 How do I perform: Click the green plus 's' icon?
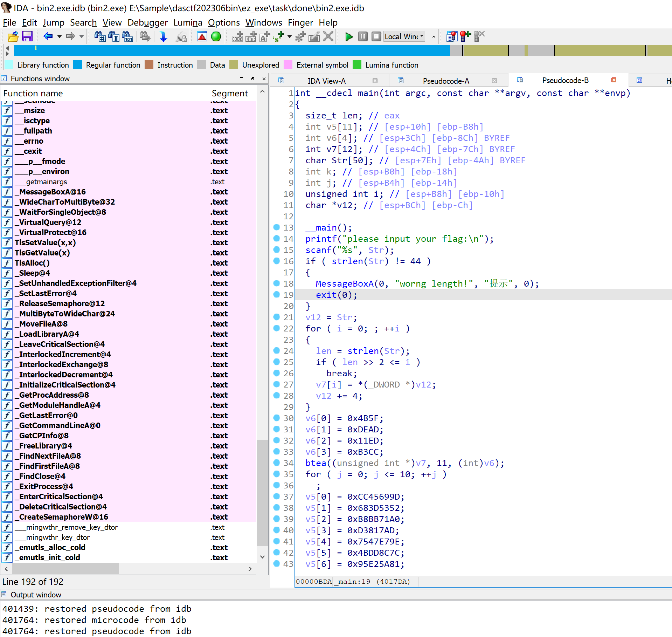click(279, 36)
